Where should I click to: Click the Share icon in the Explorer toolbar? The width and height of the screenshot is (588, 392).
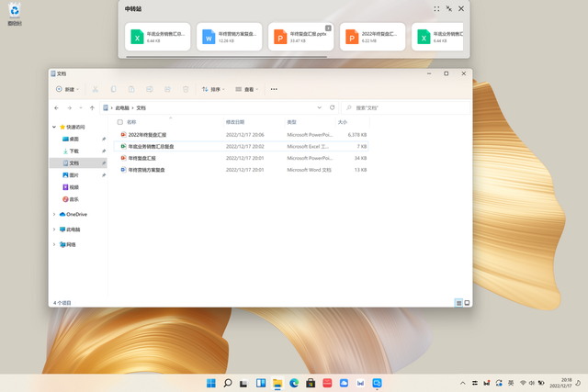click(x=167, y=89)
